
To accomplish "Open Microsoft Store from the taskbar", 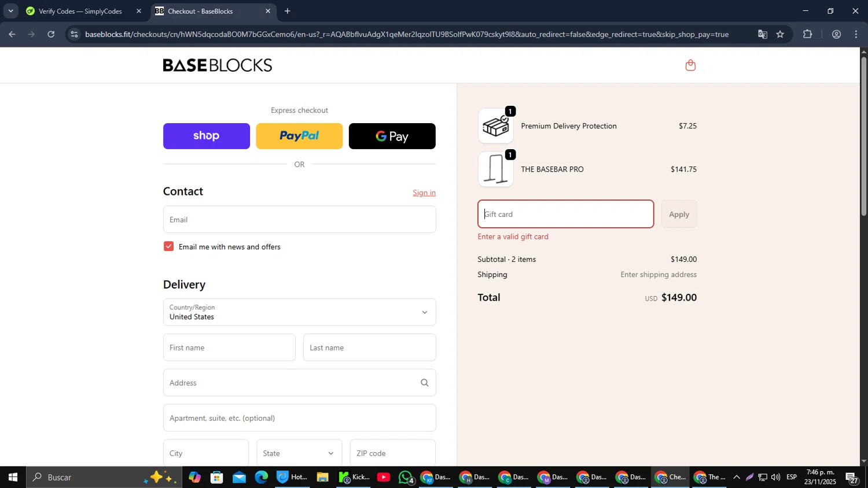I will (x=217, y=477).
